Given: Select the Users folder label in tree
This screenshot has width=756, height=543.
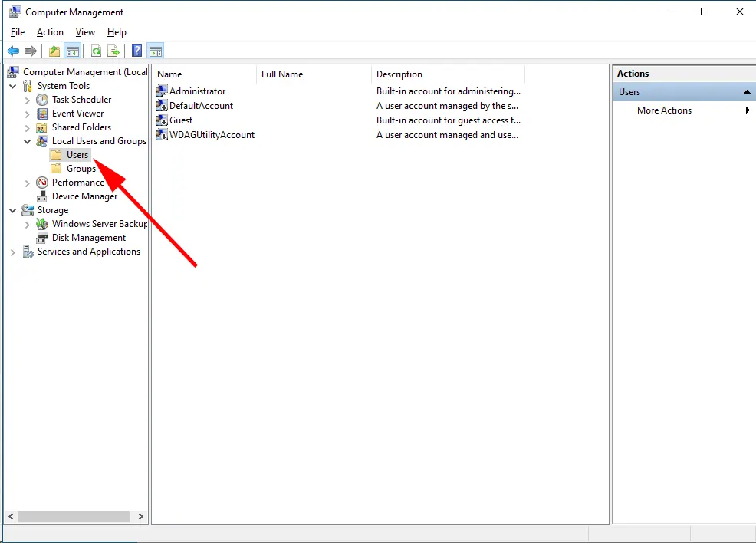Looking at the screenshot, I should 77,155.
